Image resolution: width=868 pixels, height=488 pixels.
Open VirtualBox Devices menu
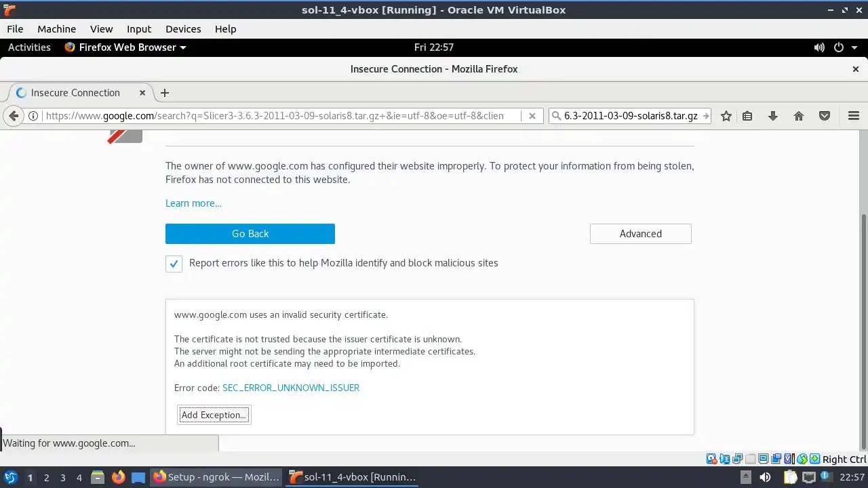(x=183, y=29)
